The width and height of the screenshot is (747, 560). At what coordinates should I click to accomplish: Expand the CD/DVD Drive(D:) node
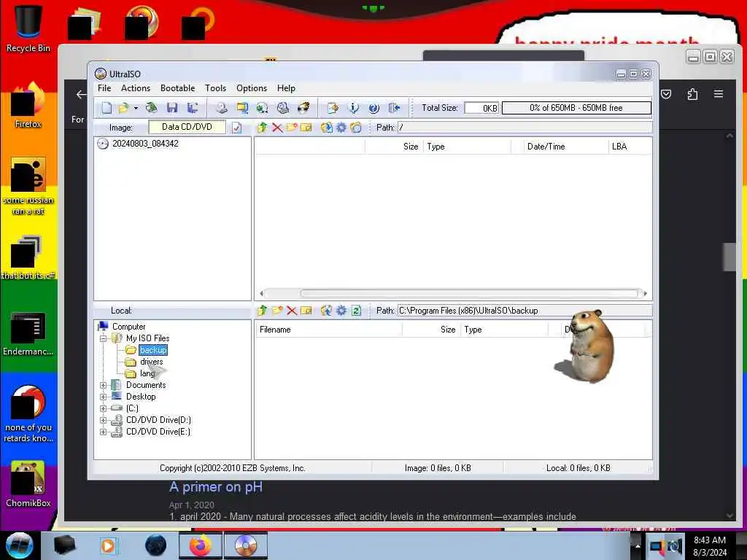(103, 420)
